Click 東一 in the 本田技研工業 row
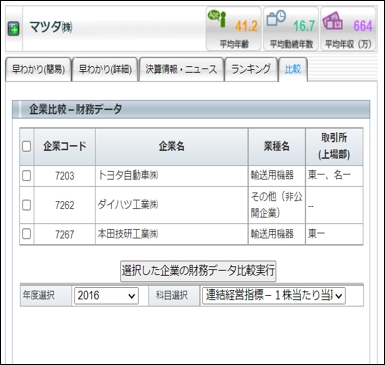The image size is (385, 365). [x=316, y=234]
